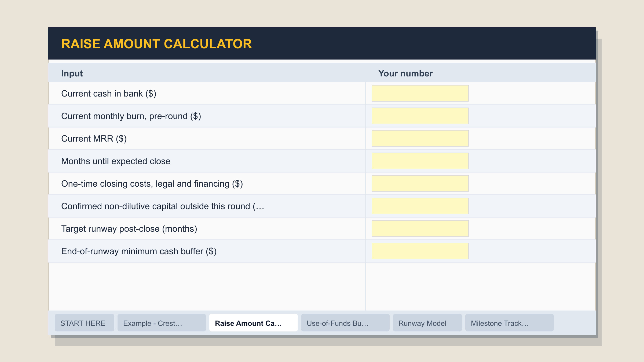Click the "Input" column header

(72, 73)
